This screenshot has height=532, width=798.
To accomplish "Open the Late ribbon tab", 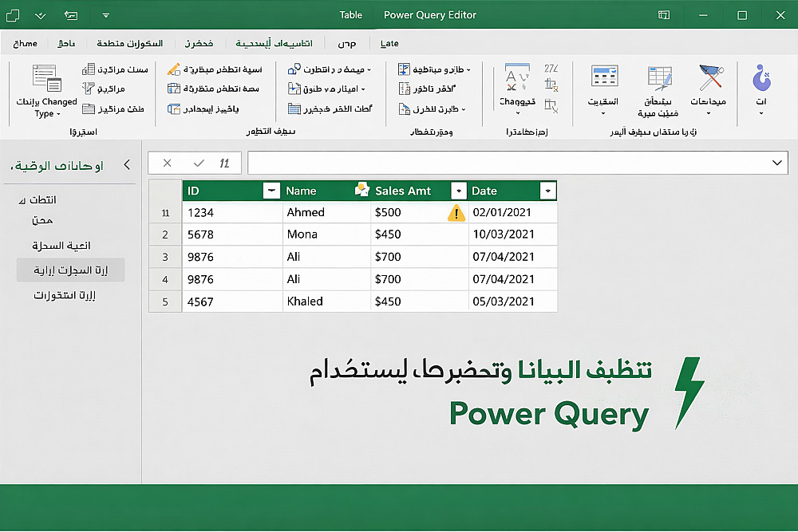I will 389,44.
